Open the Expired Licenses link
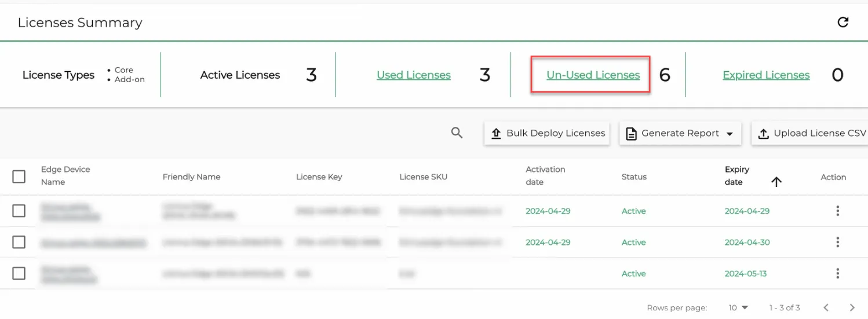 [x=766, y=75]
